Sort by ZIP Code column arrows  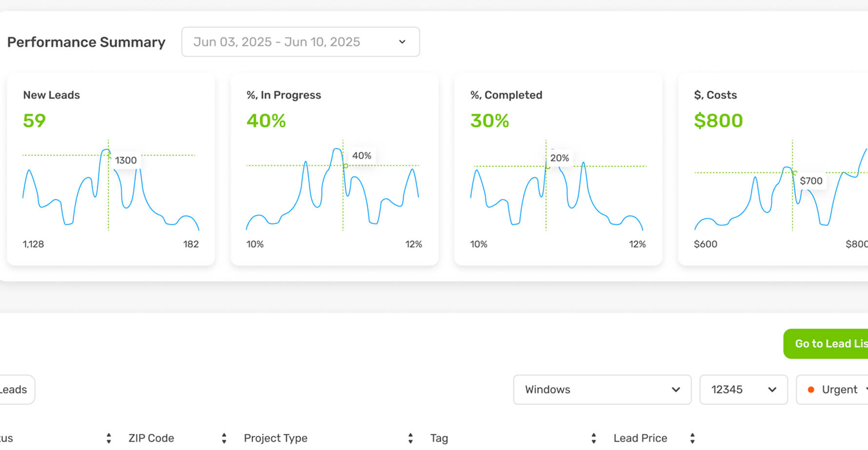click(x=224, y=438)
